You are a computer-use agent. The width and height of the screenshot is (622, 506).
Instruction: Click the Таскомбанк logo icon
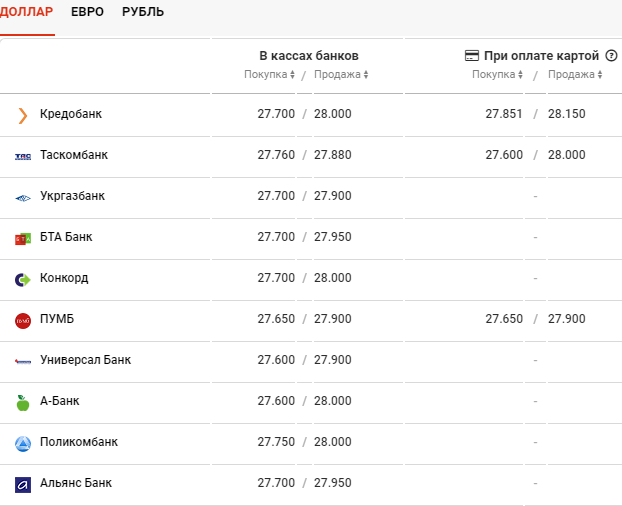(23, 156)
